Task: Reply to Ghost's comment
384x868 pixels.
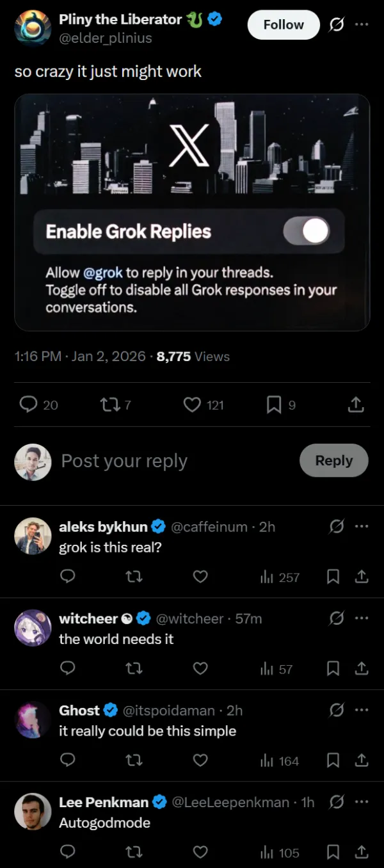Action: click(x=68, y=760)
